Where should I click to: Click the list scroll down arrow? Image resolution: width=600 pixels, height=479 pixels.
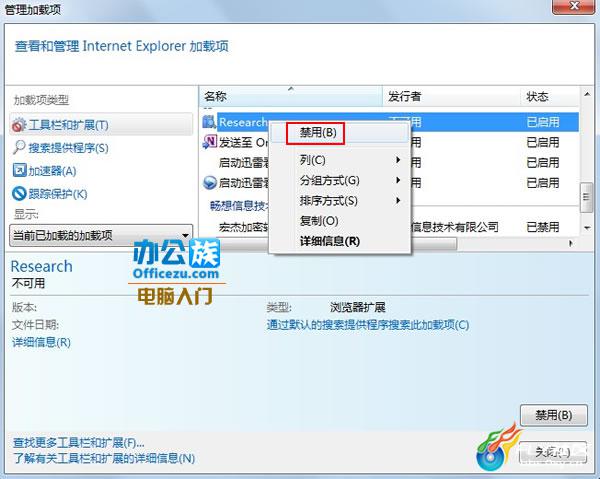point(587,228)
